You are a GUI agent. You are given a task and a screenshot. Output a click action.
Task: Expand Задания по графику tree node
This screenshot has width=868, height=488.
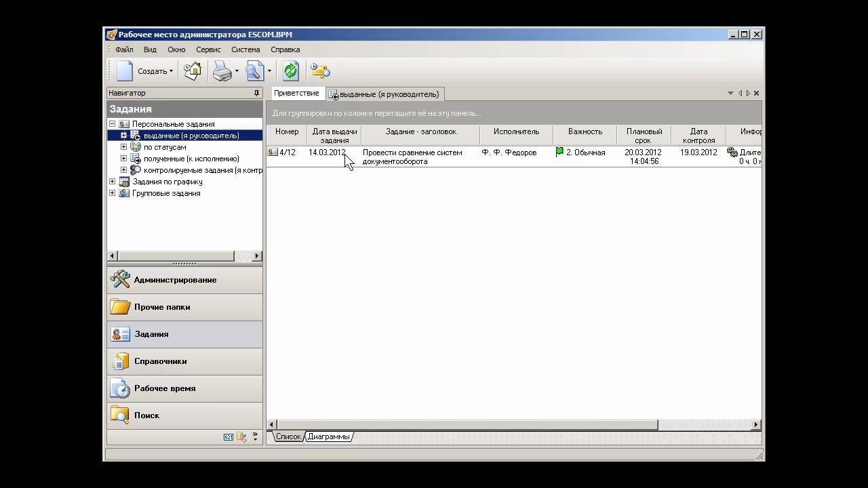113,182
